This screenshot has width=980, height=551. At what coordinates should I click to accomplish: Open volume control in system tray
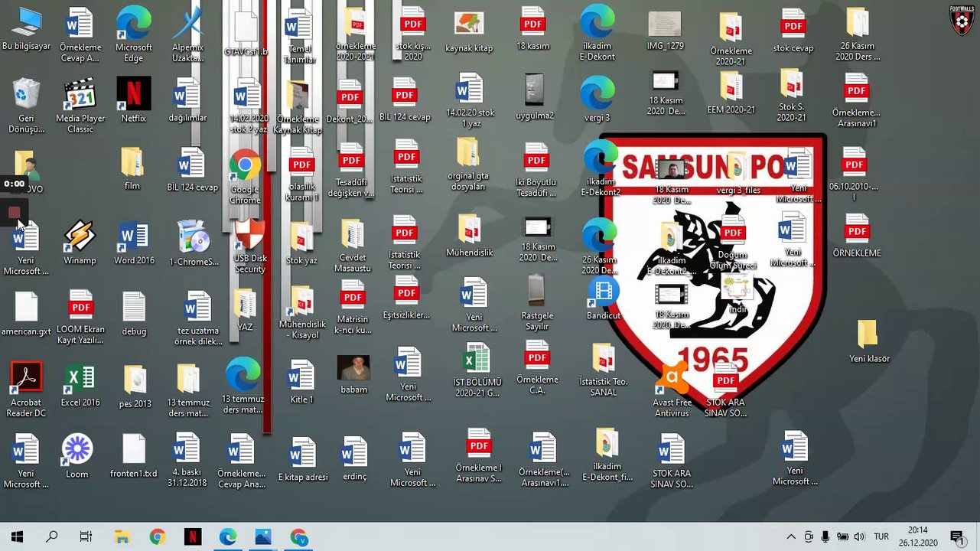(859, 537)
